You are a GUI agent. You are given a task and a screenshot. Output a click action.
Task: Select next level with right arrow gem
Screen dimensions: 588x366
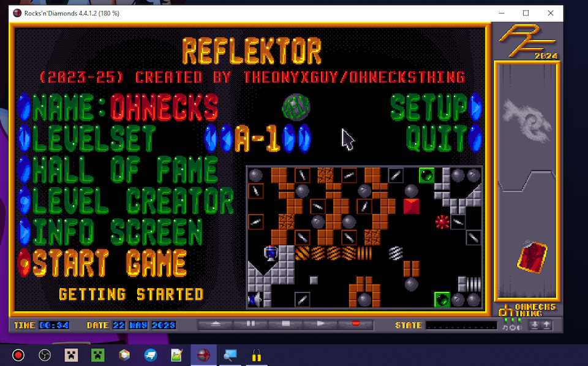pyautogui.click(x=288, y=139)
